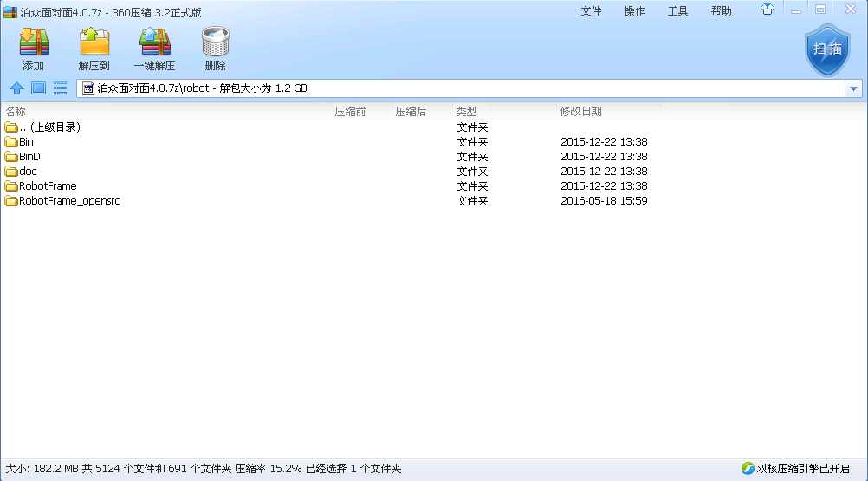The image size is (868, 481).
Task: Minimize the 360压缩 window
Action: [795, 10]
